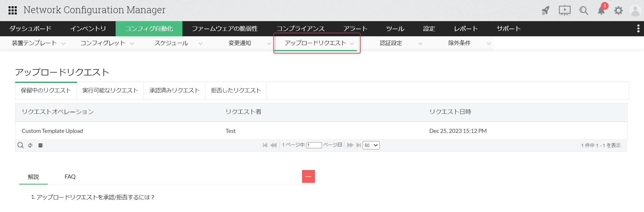Screen dimensions: 644x212
Task: Expand the スケジュール submenu
Action: [x=200, y=44]
